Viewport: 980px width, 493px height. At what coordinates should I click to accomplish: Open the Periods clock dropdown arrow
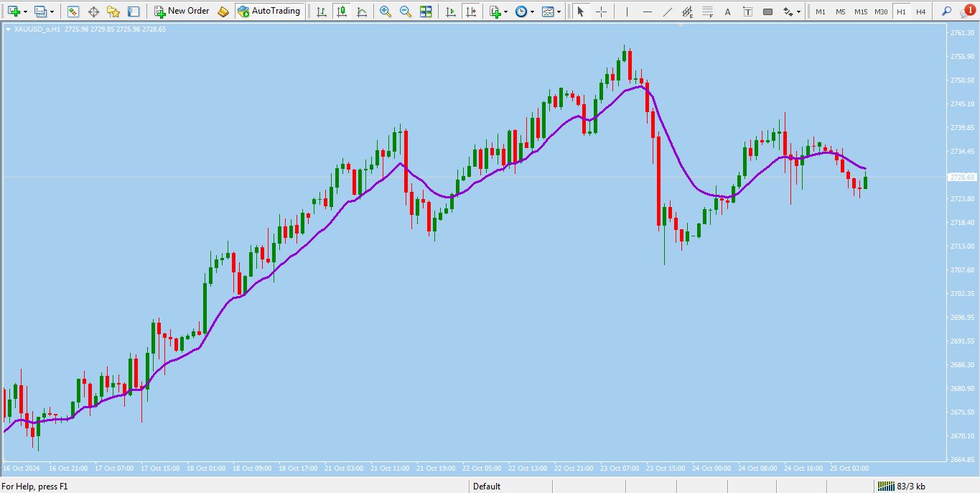pyautogui.click(x=532, y=11)
